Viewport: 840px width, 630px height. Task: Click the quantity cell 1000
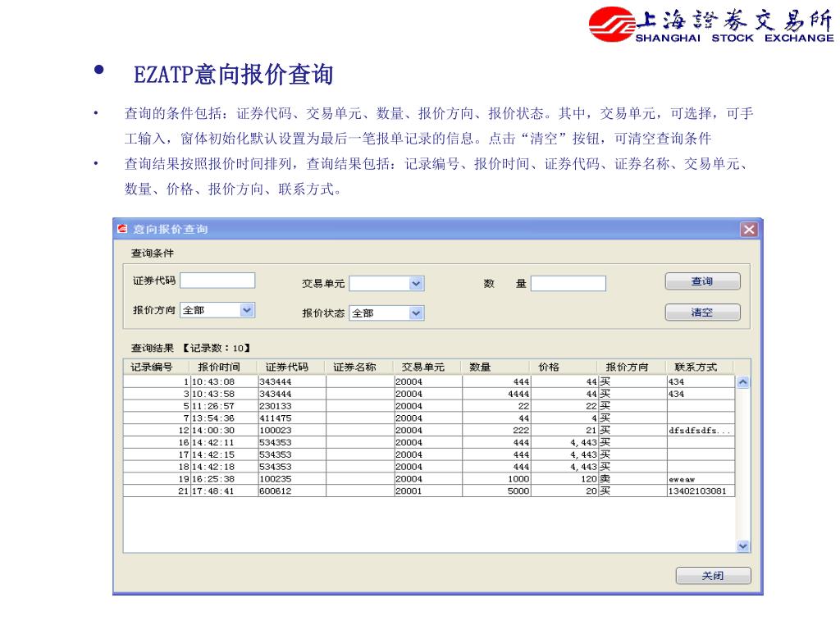(496, 479)
